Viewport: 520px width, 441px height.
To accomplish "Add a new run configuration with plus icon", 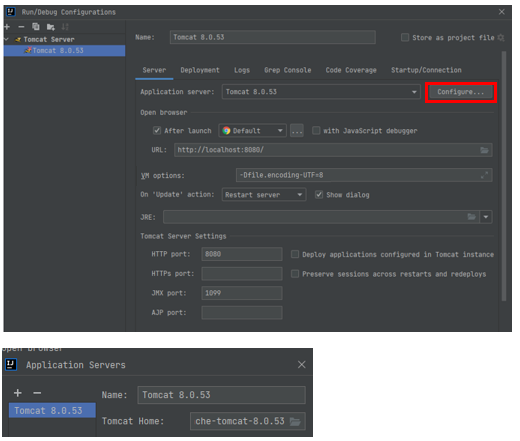I will [7, 27].
